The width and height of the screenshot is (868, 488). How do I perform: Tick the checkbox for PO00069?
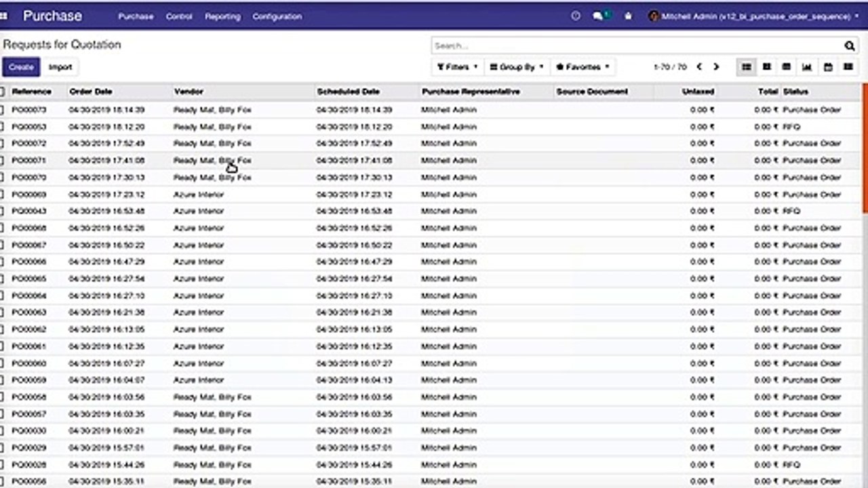[2, 195]
